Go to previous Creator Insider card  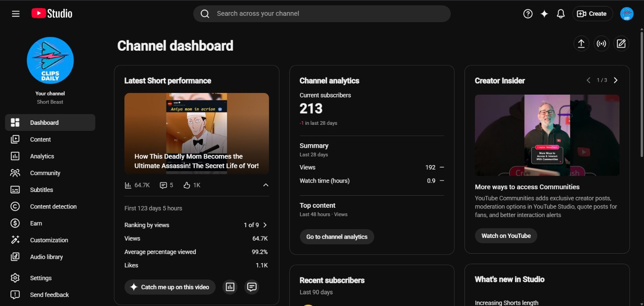588,80
